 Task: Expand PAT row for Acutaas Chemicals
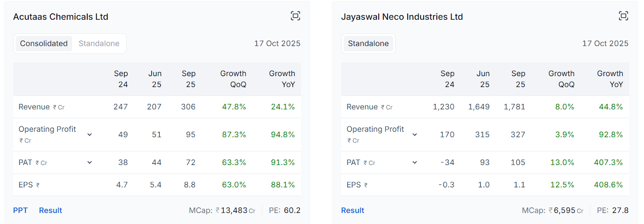[x=90, y=162]
